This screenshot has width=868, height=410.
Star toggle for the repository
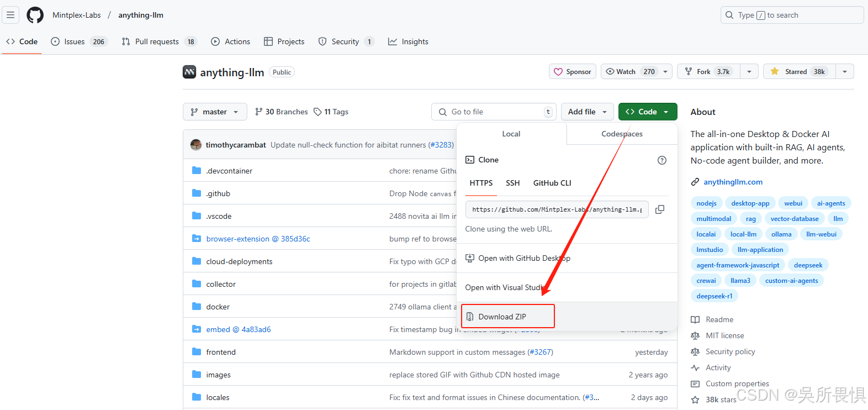click(x=800, y=71)
